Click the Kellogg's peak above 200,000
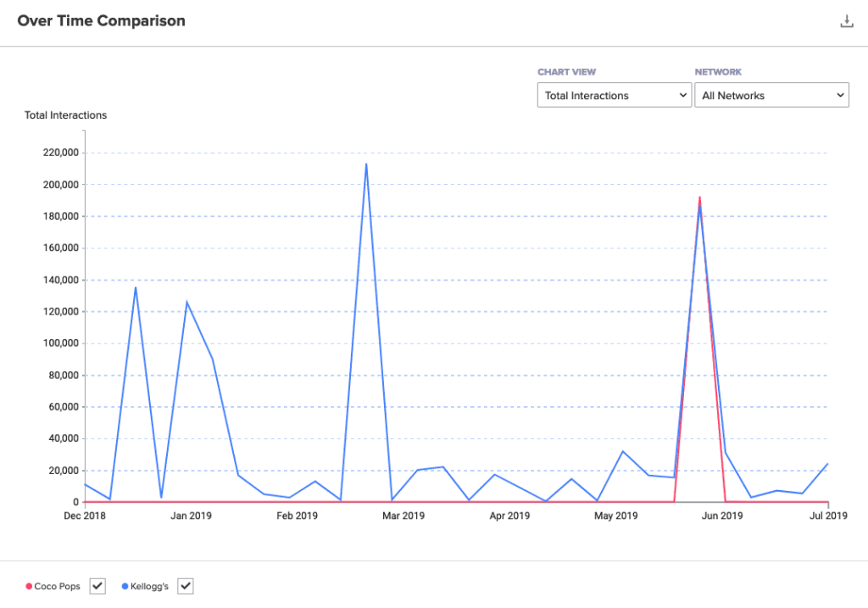 (366, 165)
